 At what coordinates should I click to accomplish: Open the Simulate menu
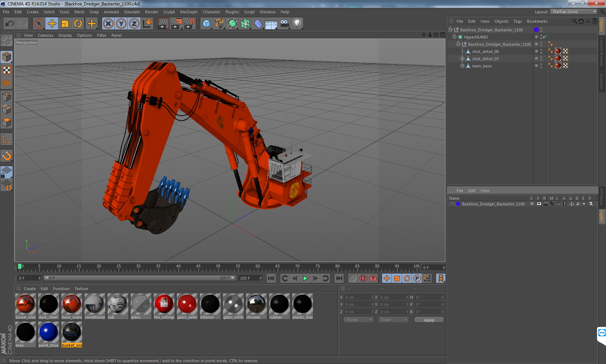pyautogui.click(x=132, y=12)
